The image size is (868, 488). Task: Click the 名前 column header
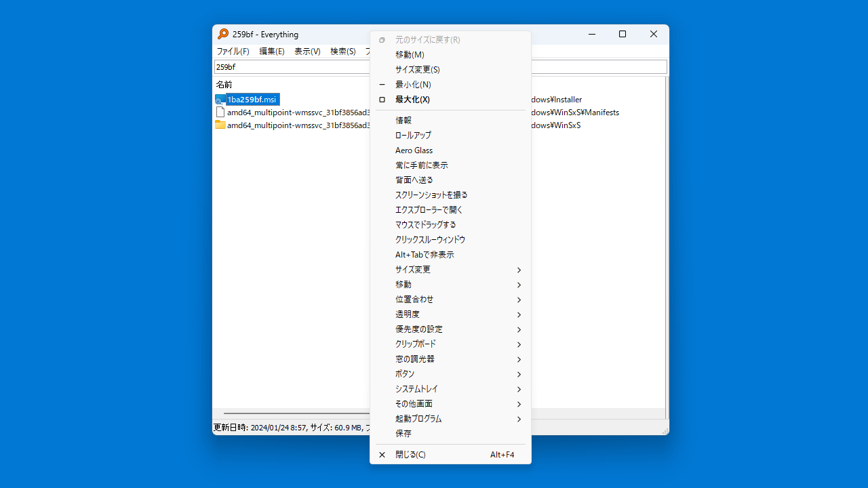click(x=224, y=85)
